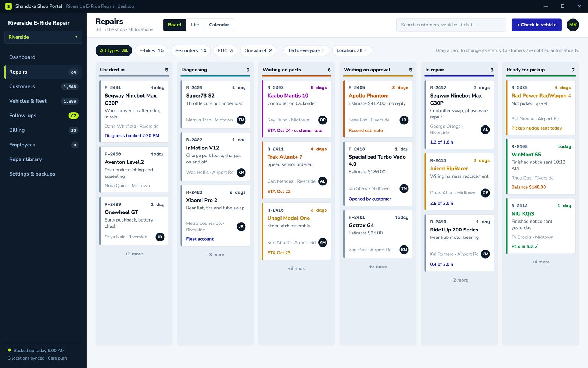The image size is (588, 368).
Task: Click JR avatar on Onewheel GT card
Action: click(160, 237)
